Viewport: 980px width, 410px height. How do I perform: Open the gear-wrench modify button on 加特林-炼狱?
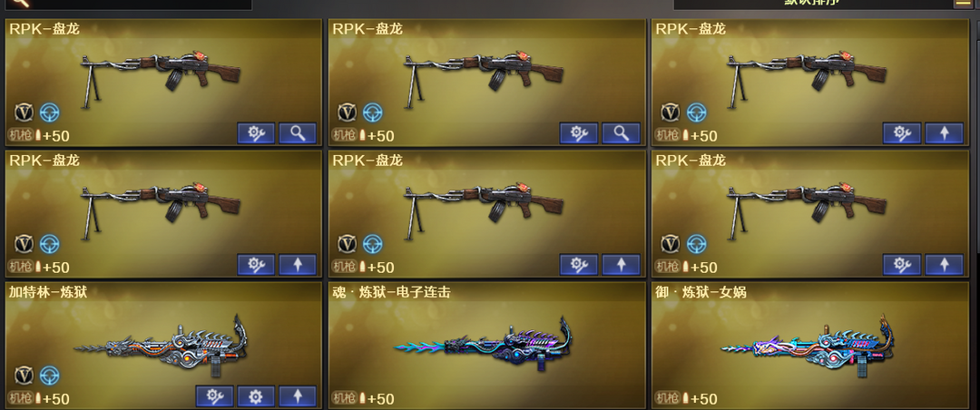coord(214,396)
